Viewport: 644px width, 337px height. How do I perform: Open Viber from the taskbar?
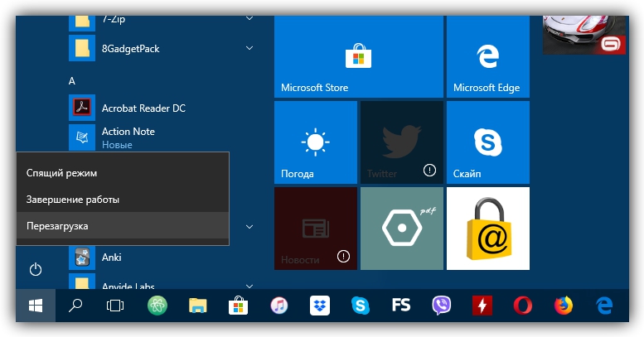[442, 306]
